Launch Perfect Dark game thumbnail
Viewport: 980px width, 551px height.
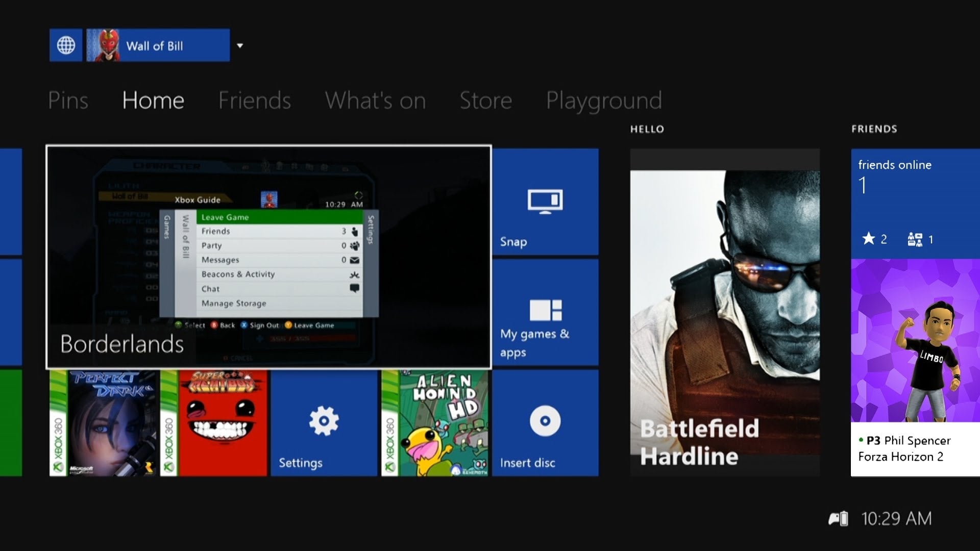point(103,423)
